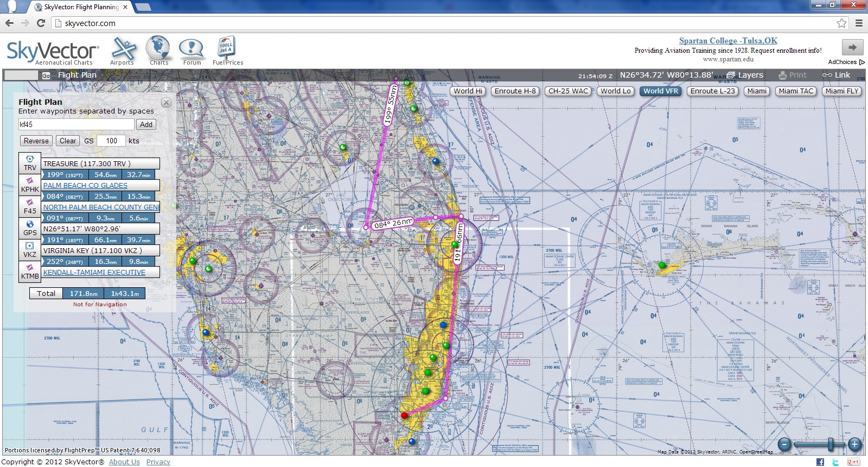Click the Twitter share icon
The image size is (868, 467).
835,462
